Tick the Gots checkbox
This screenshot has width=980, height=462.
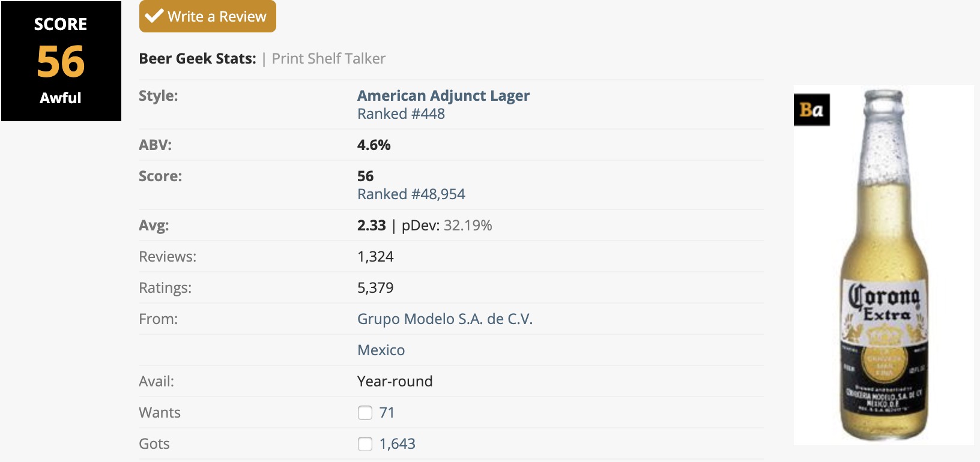point(365,444)
